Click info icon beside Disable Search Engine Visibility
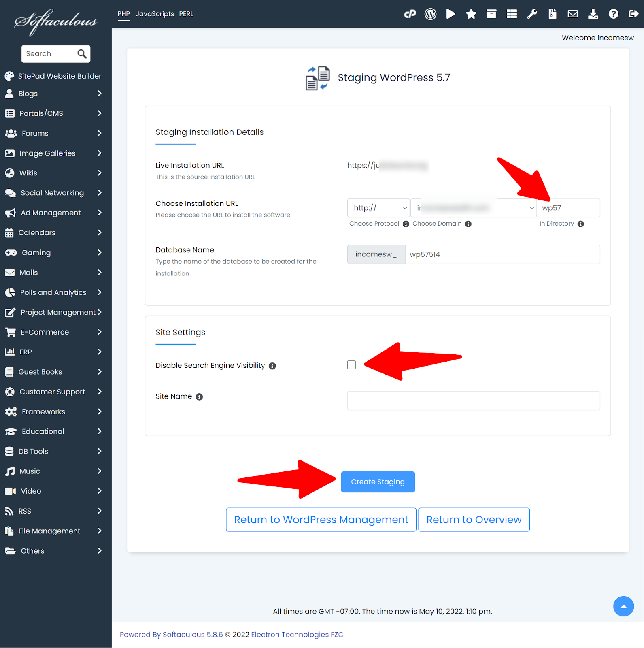 272,366
